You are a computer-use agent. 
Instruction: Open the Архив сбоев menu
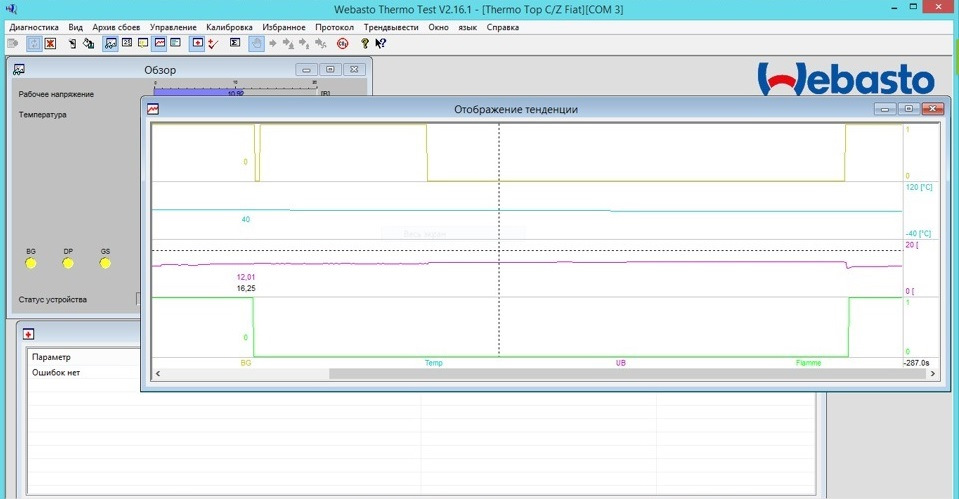tap(116, 27)
